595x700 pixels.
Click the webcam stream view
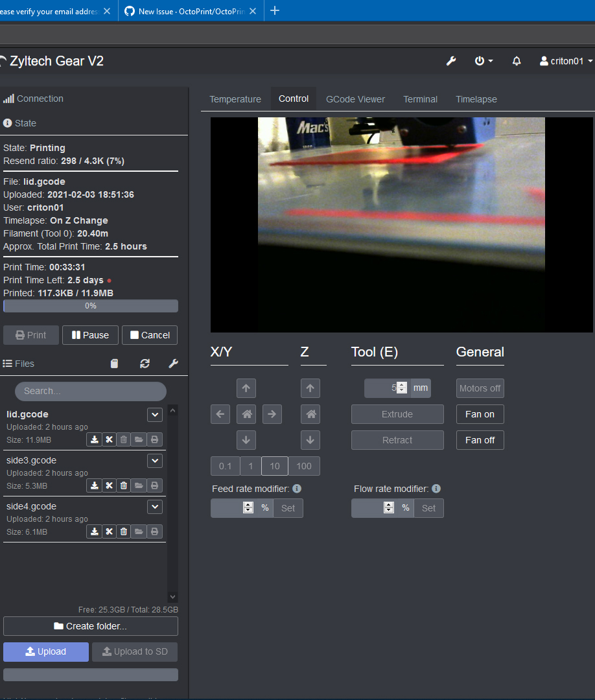pos(402,224)
